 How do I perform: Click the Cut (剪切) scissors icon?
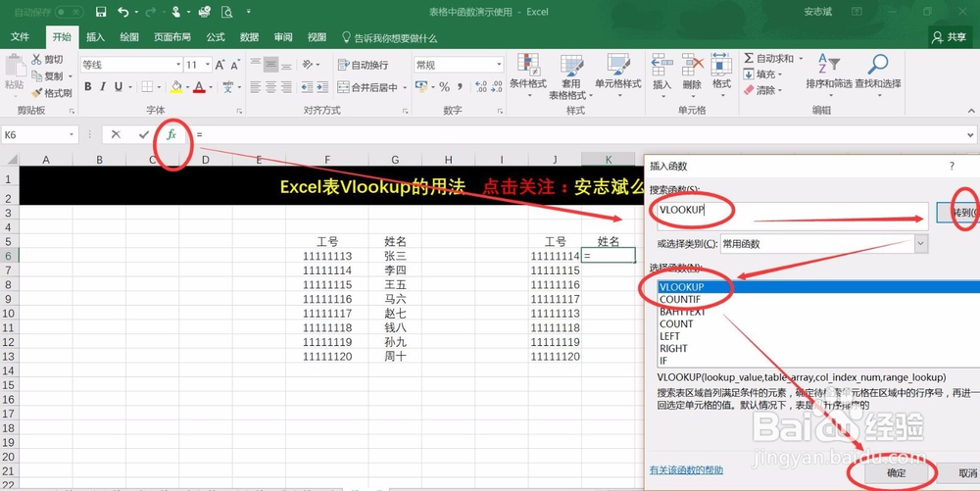tap(36, 60)
